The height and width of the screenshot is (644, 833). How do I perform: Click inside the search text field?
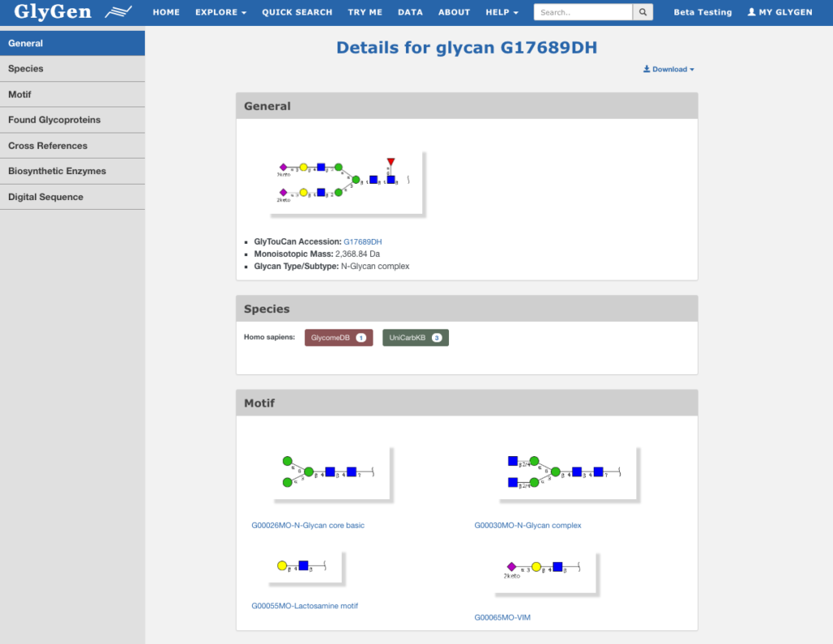582,11
